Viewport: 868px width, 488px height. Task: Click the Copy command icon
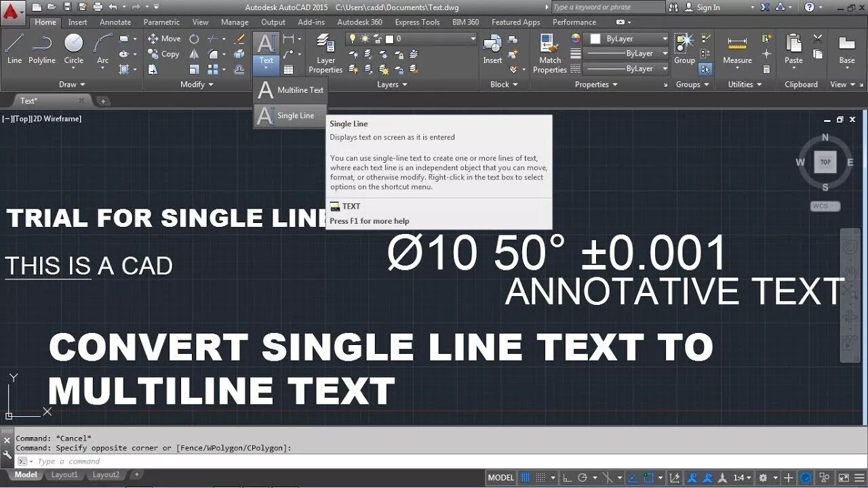[153, 54]
